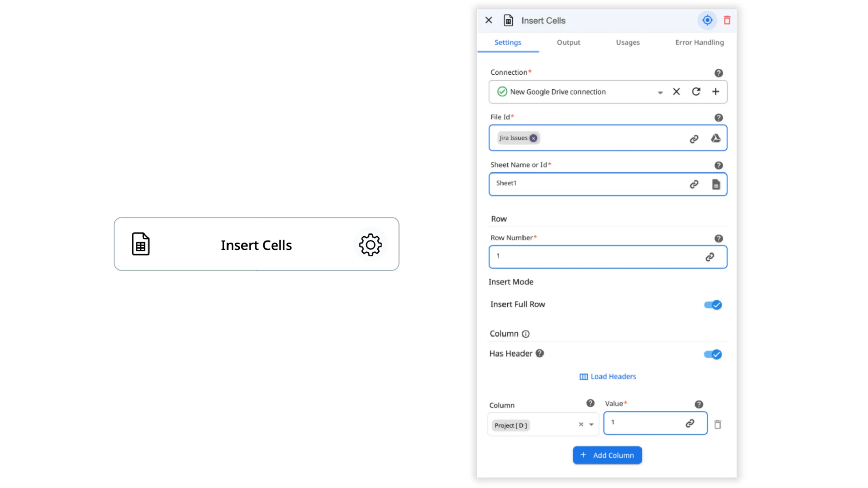This screenshot has height=488, width=868.
Task: Remove the Jira Issues chip from File Id
Action: tap(533, 138)
